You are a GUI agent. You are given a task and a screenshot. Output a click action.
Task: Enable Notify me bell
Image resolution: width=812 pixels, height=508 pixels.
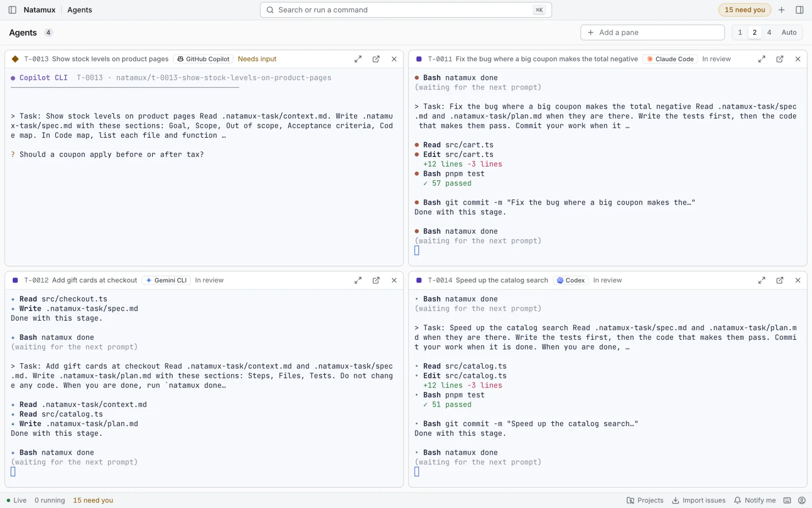755,500
